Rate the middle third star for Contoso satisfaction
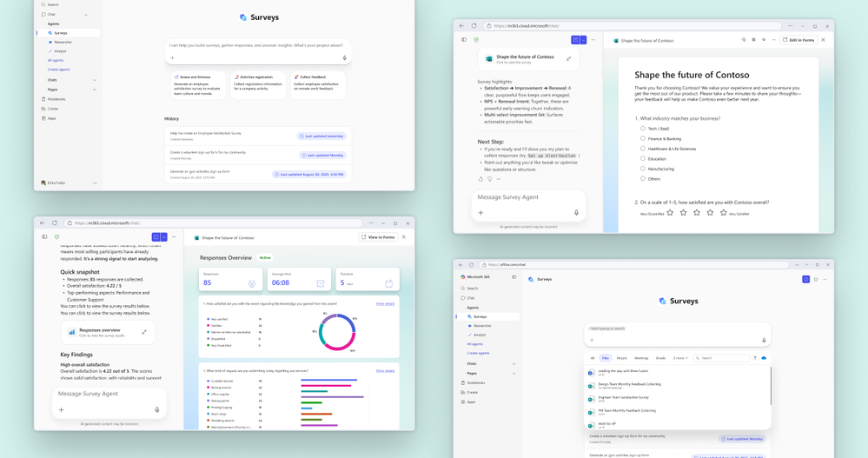The image size is (868, 458). tap(696, 213)
